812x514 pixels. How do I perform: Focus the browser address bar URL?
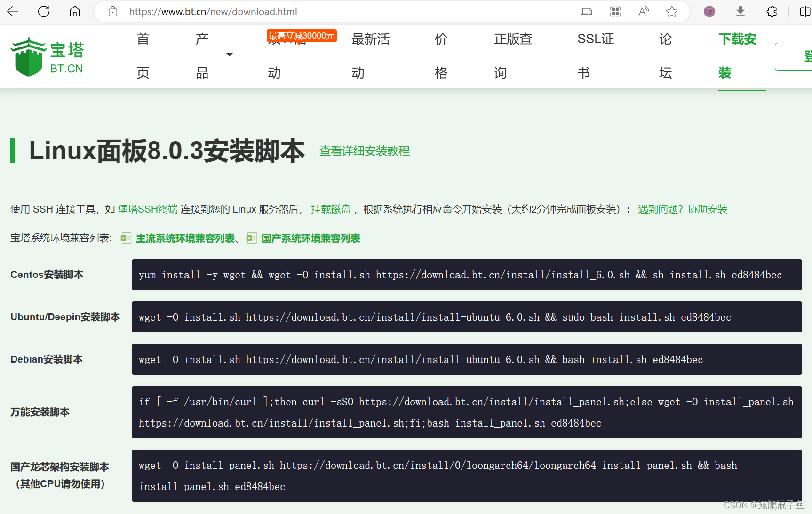point(213,12)
